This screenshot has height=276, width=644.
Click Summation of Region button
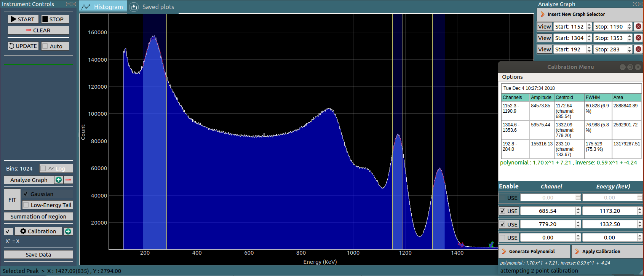pos(38,217)
